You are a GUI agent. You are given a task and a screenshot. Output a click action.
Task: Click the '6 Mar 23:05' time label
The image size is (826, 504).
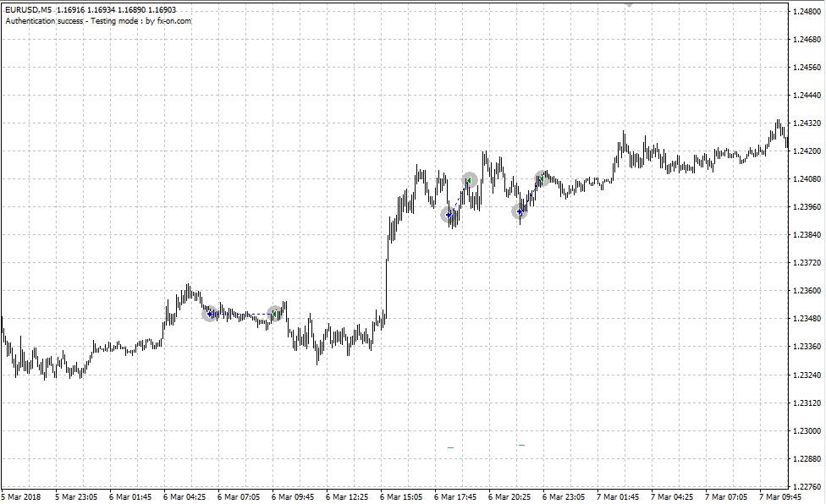click(564, 496)
